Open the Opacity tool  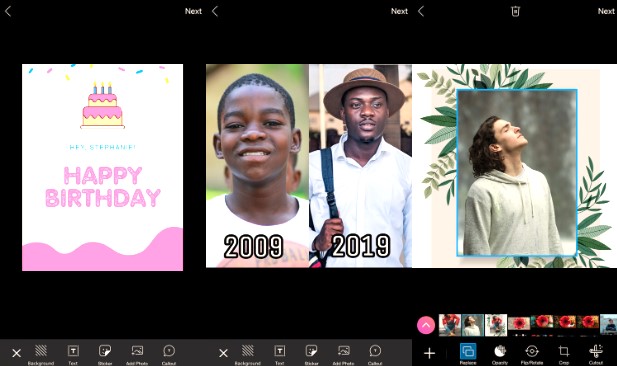coord(500,353)
